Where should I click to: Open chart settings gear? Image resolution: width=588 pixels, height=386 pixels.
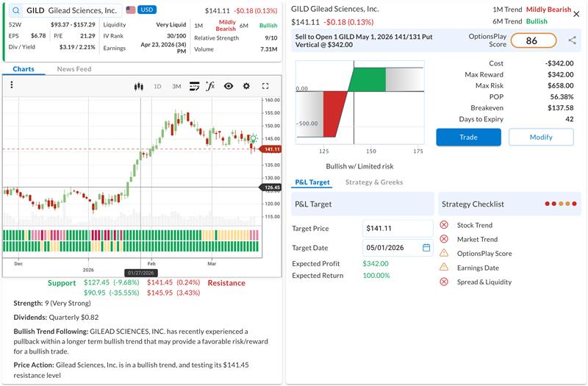pyautogui.click(x=246, y=86)
